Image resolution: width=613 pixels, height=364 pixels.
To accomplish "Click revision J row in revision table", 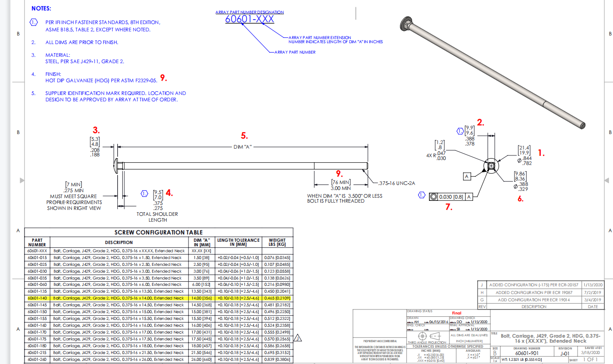I will tap(541, 285).
